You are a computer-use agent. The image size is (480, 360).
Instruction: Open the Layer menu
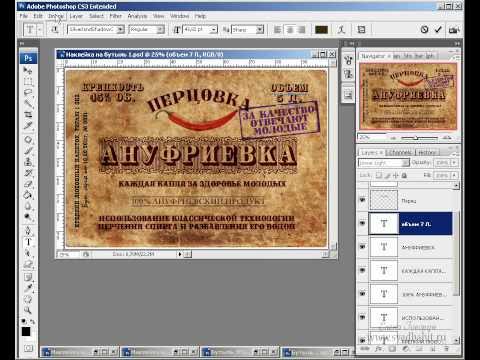[x=76, y=16]
